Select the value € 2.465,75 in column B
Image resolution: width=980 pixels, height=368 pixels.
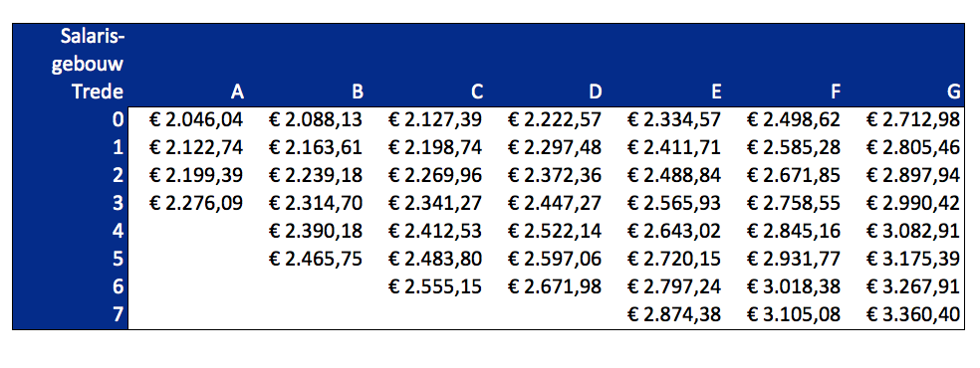(316, 259)
